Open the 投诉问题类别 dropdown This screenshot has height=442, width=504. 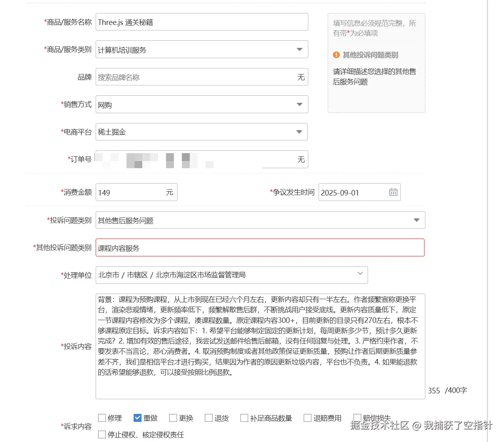point(260,220)
